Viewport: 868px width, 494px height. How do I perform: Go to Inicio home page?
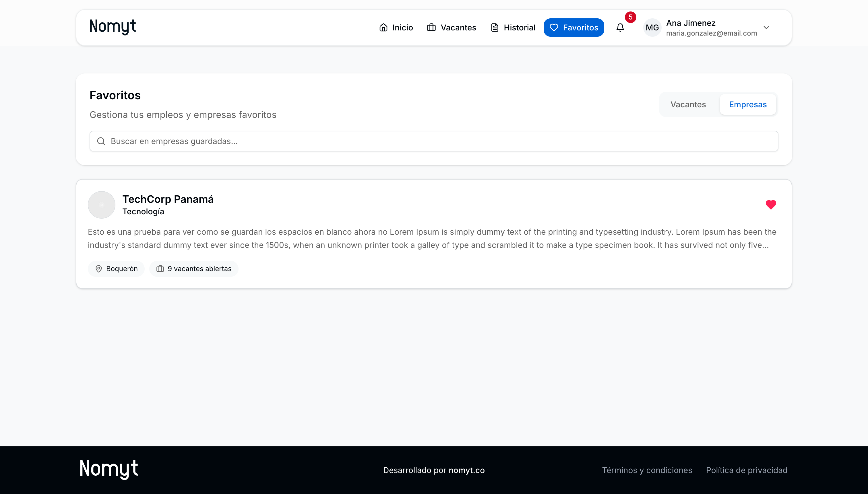coord(396,28)
